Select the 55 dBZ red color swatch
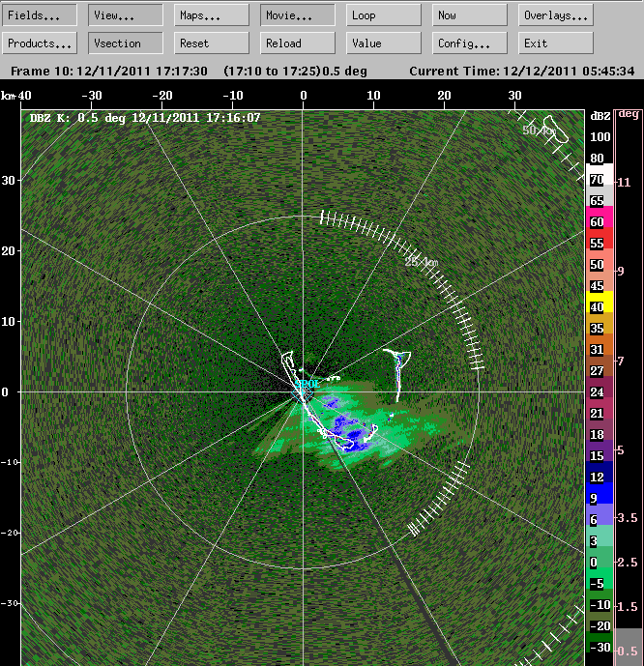This screenshot has height=666, width=644. point(600,239)
